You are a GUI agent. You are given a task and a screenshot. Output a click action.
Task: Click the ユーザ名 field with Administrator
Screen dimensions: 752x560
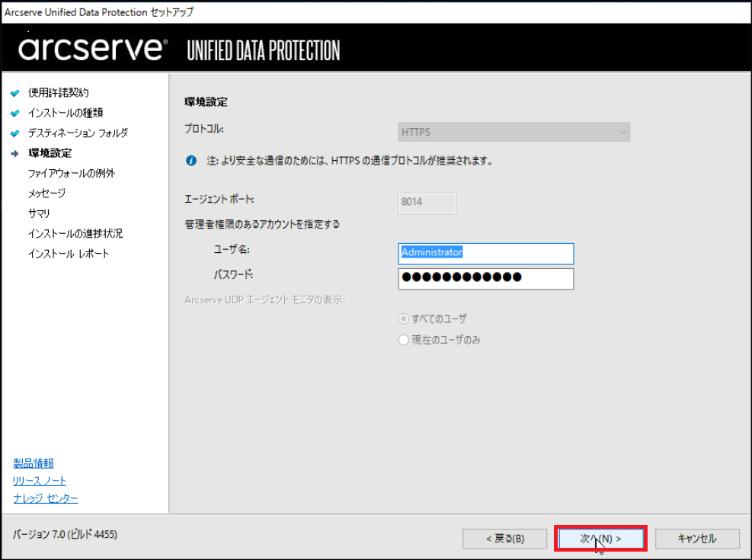coord(486,254)
